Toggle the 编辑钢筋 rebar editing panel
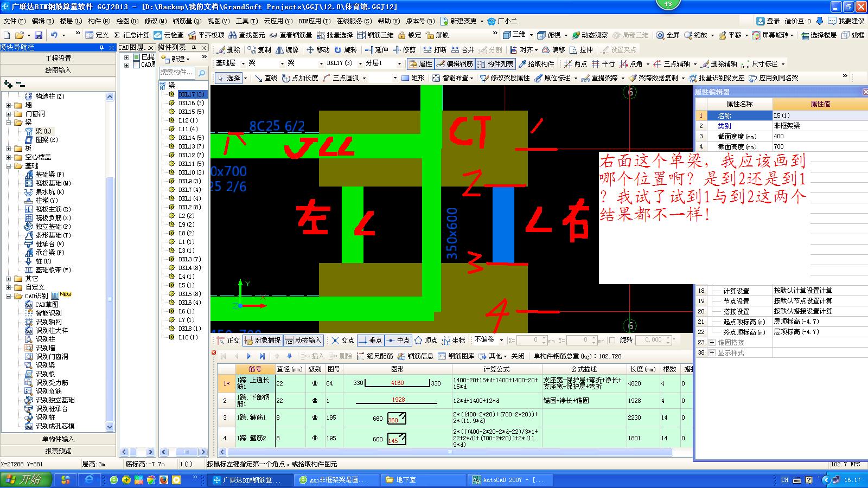 point(455,63)
